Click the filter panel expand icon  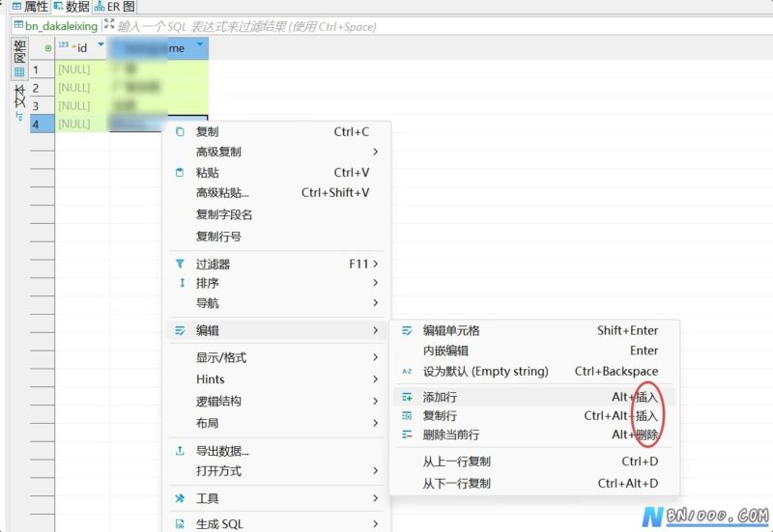pos(109,23)
